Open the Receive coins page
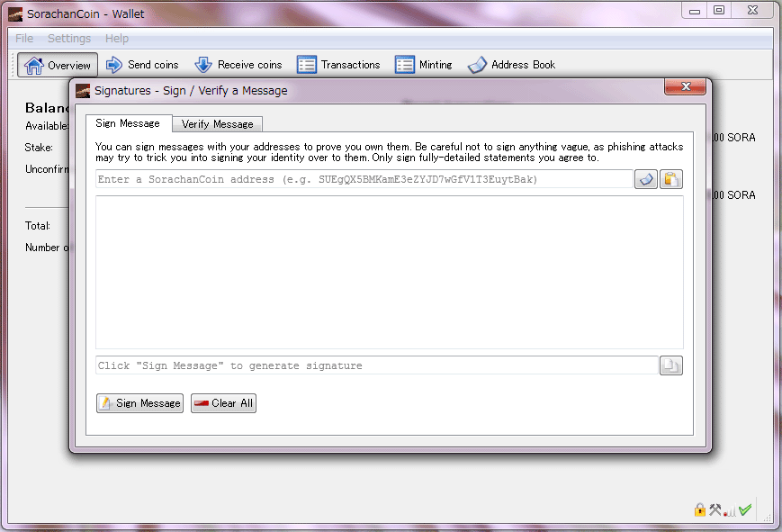 click(x=238, y=65)
